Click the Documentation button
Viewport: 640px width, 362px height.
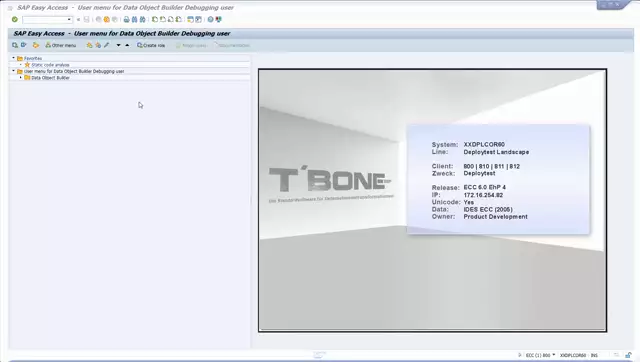coord(231,45)
